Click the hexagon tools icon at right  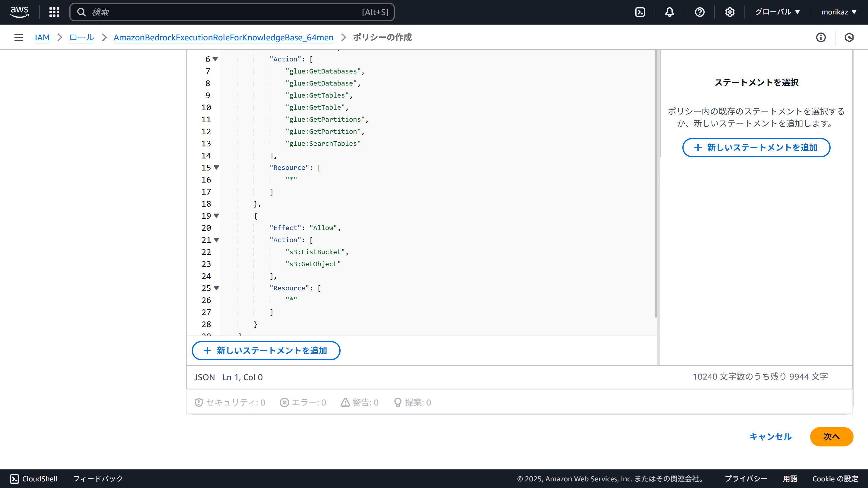pos(849,37)
